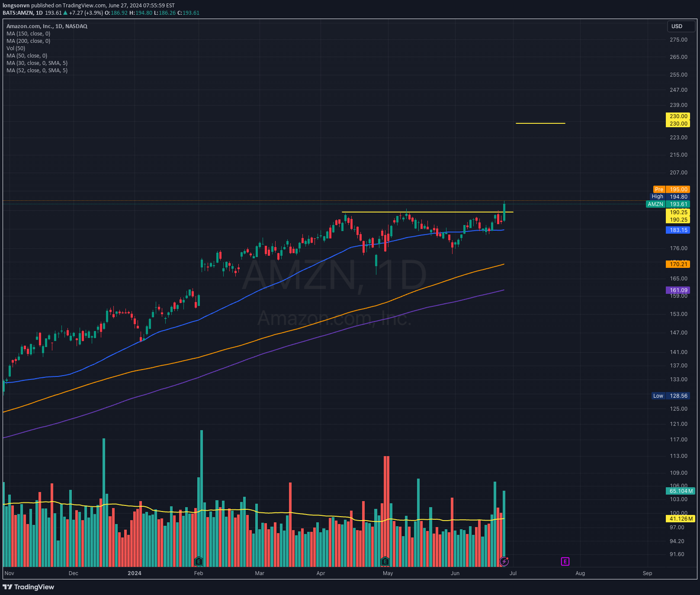Select the MA (150, close, 0) indicator legend

point(28,34)
